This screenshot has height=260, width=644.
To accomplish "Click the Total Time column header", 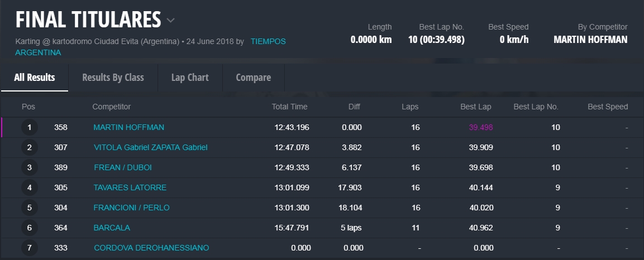I will pos(289,107).
